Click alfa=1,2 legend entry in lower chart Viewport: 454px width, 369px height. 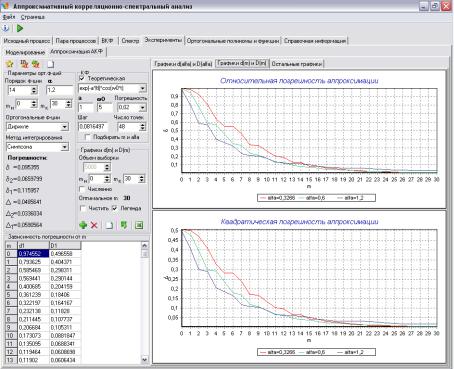(350, 352)
